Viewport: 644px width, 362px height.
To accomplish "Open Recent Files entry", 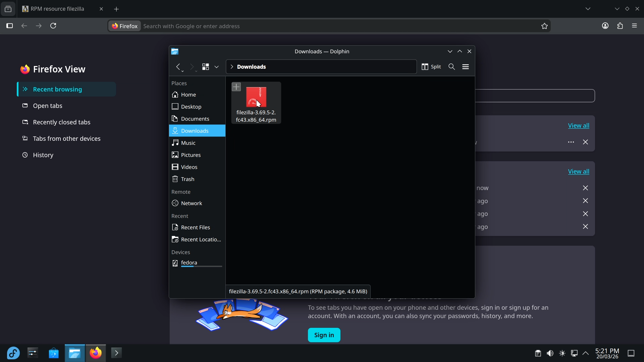I will click(197, 227).
